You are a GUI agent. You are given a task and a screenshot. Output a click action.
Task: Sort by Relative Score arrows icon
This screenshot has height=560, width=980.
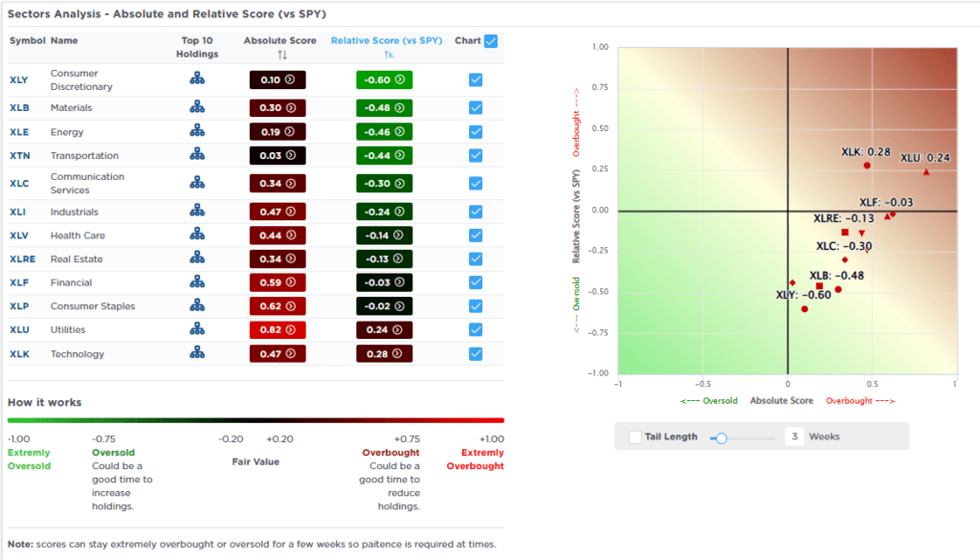(389, 55)
